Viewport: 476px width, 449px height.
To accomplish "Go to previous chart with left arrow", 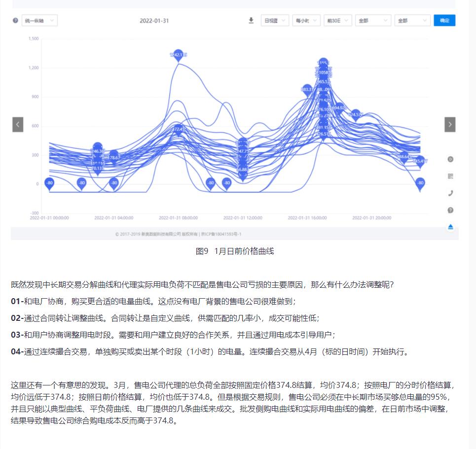I will (x=18, y=125).
